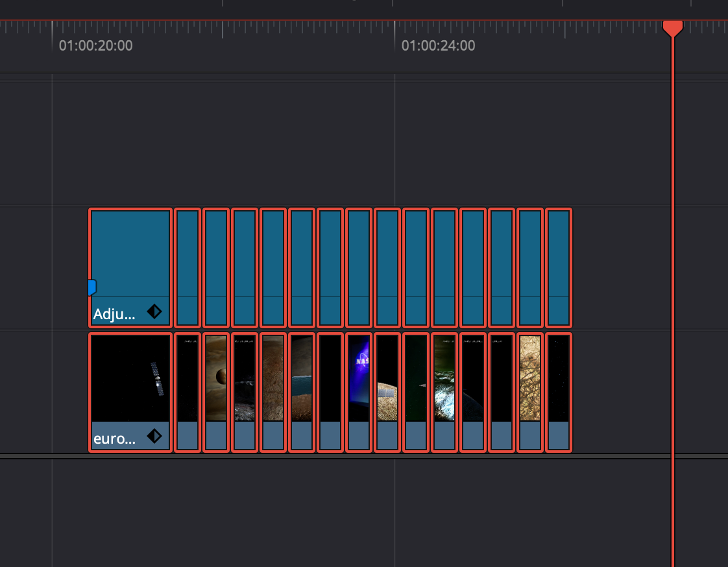This screenshot has width=728, height=567.
Task: Click the 01:00:24:00 timecode on the ruler
Action: 438,45
